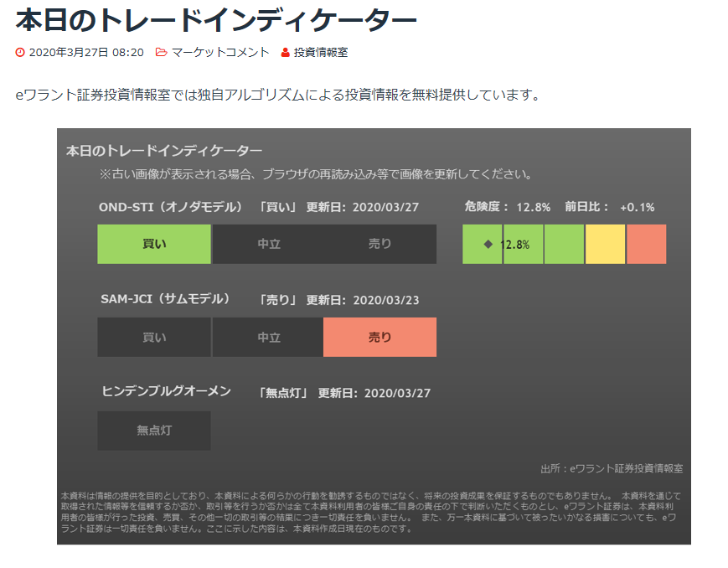Click the post date 2020年3月27日 08:20
728x568 pixels.
tap(86, 53)
